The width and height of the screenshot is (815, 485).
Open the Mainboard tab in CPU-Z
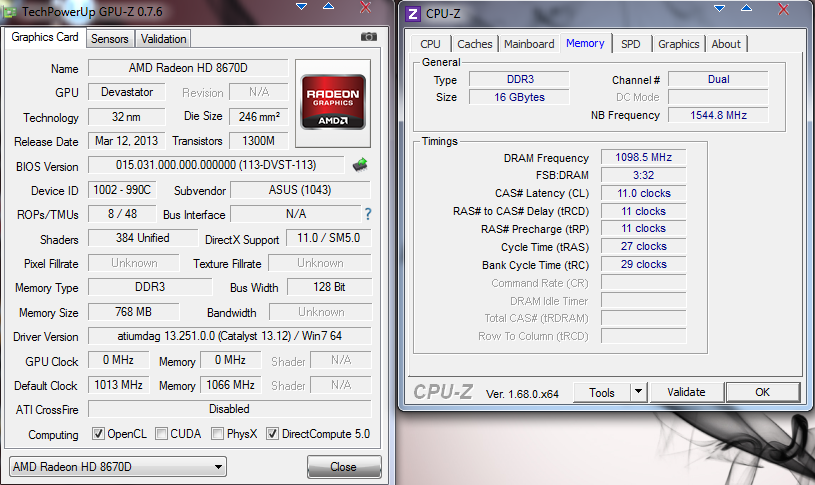pyautogui.click(x=529, y=44)
